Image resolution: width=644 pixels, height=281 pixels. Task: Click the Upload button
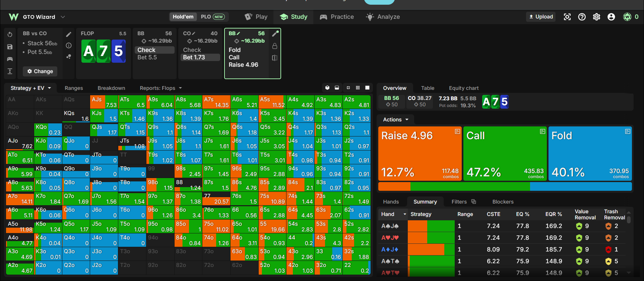point(541,17)
